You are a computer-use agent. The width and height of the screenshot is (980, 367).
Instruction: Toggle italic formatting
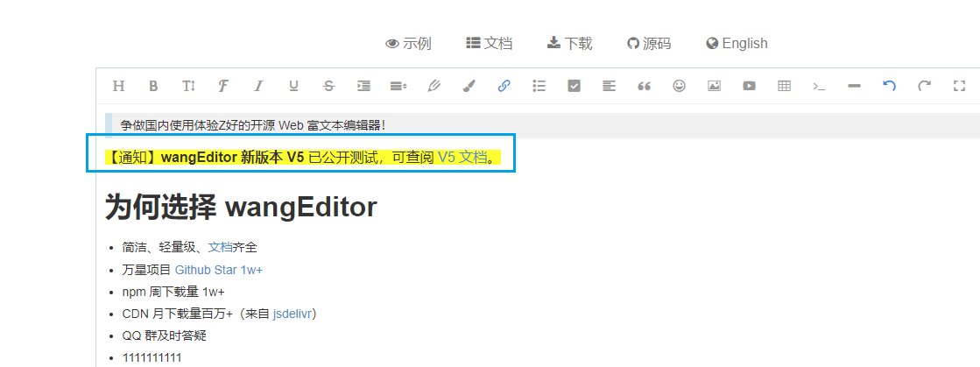(x=258, y=87)
